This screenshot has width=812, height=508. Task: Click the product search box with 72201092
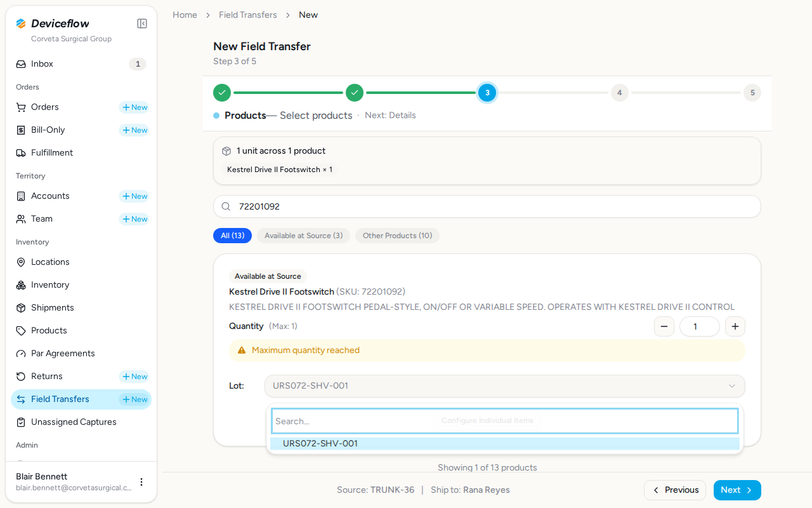pyautogui.click(x=487, y=206)
